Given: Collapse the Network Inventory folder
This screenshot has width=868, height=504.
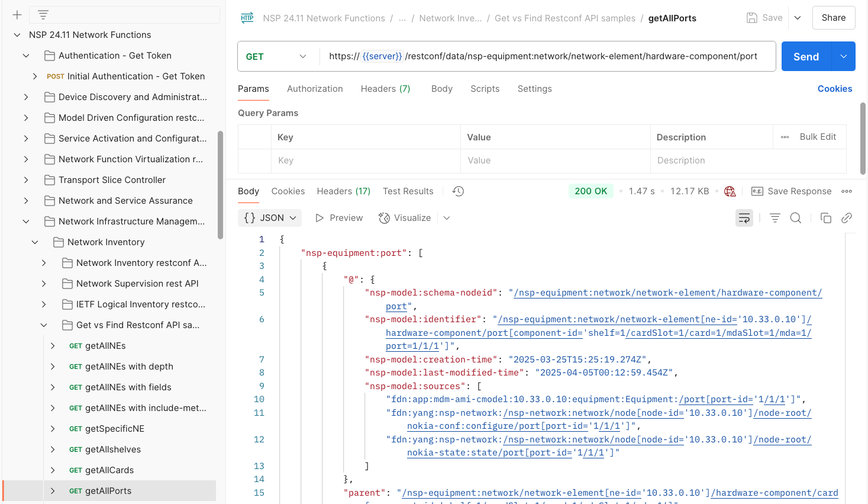Looking at the screenshot, I should (x=35, y=242).
